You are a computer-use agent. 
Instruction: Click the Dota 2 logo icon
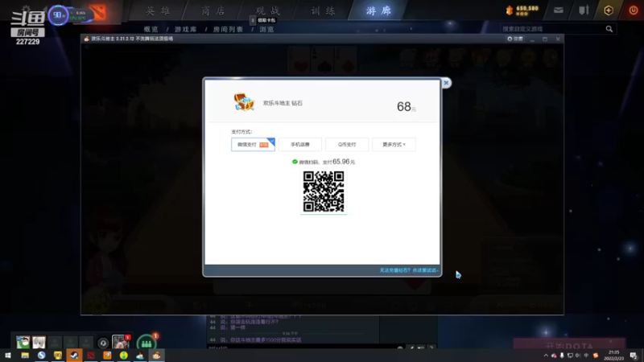(x=98, y=13)
